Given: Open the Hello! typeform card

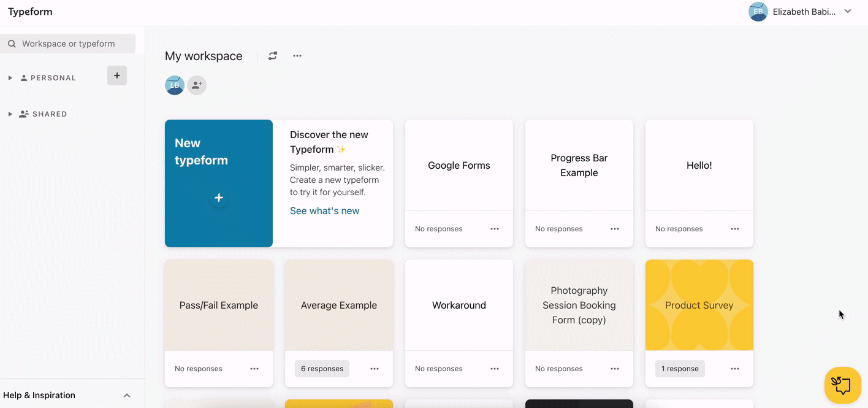Looking at the screenshot, I should 699,166.
